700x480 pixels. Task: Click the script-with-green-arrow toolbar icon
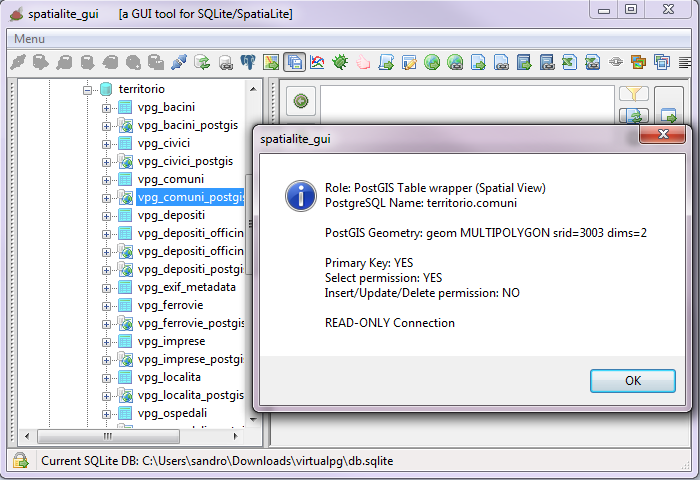[386, 62]
